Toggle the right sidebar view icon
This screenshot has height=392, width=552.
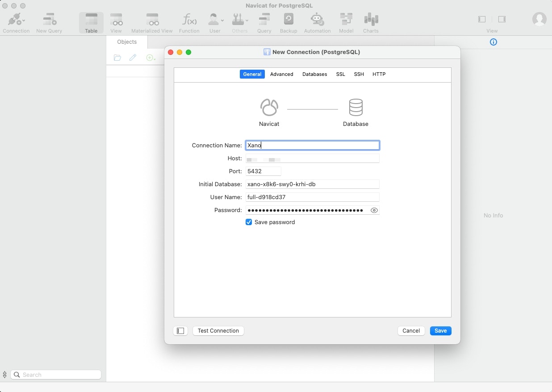(x=502, y=19)
